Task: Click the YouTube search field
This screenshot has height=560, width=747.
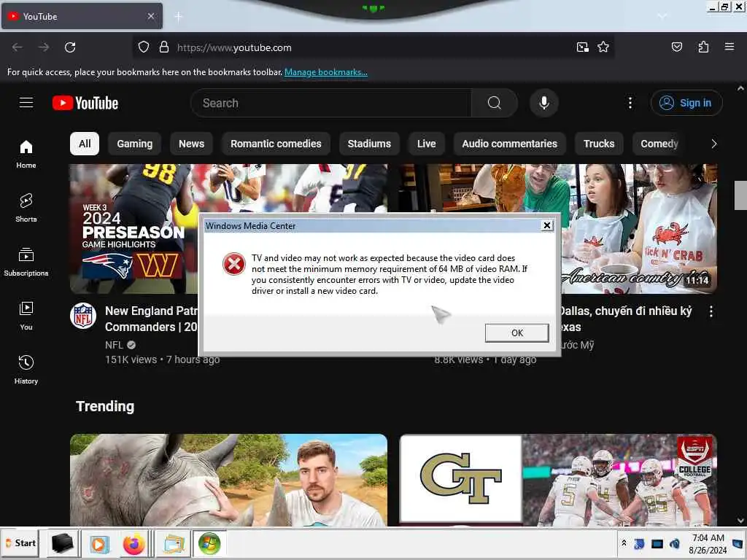Action: (331, 103)
